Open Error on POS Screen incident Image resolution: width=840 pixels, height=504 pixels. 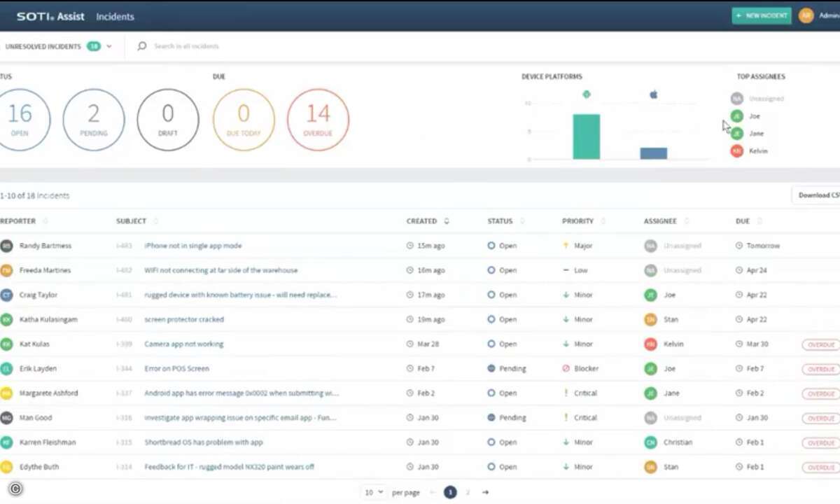[x=176, y=368]
